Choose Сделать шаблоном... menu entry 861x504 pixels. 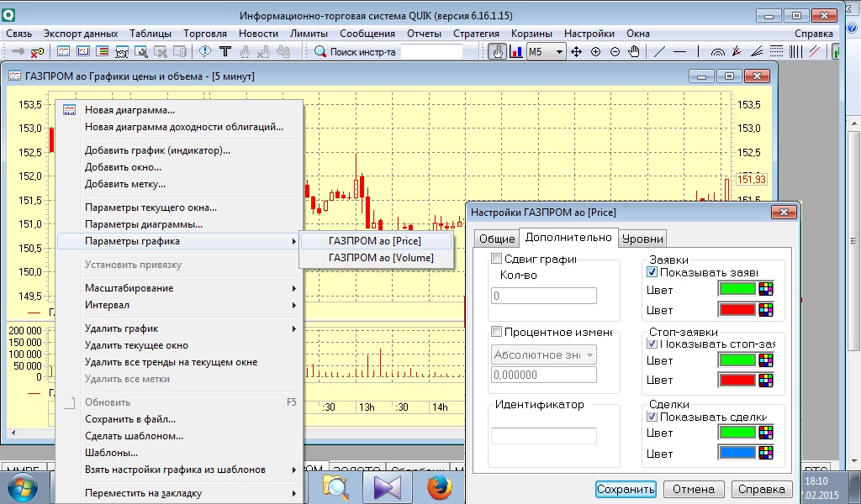click(x=180, y=436)
